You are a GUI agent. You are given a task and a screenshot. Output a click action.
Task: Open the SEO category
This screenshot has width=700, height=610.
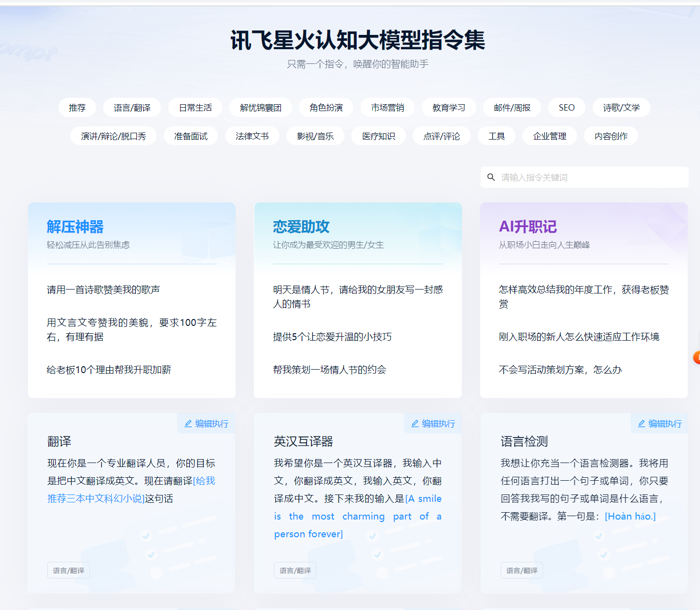[567, 108]
